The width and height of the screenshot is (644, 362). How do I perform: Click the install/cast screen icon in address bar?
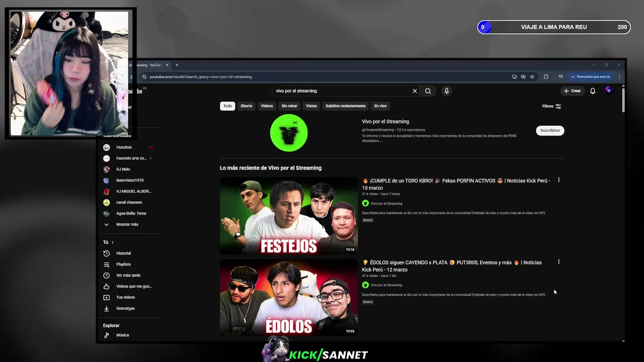[514, 77]
